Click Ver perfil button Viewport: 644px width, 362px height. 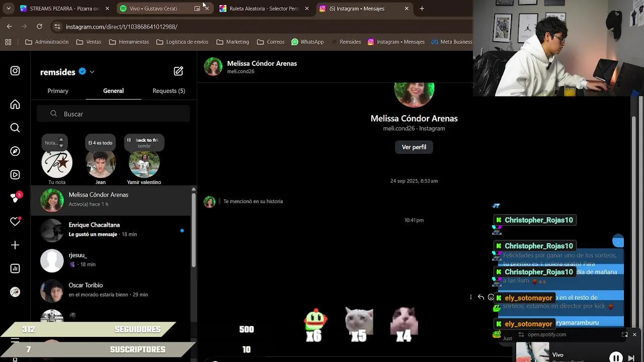coord(414,147)
